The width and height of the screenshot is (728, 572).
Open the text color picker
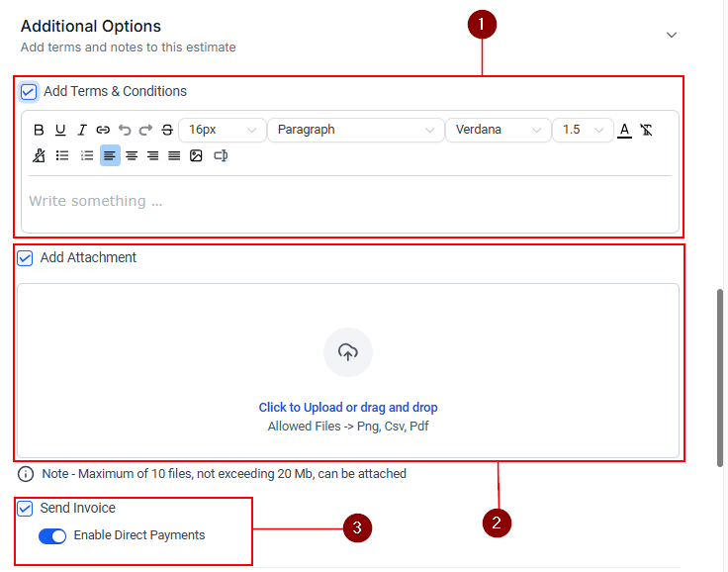[624, 130]
